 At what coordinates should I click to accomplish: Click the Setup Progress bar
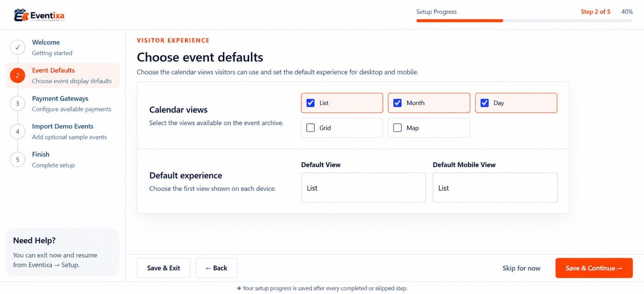click(524, 21)
